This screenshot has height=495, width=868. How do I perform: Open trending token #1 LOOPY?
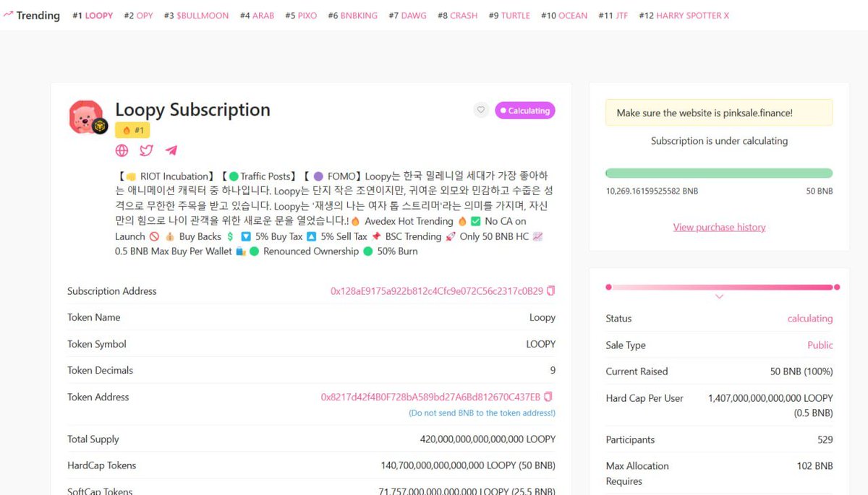pyautogui.click(x=93, y=15)
